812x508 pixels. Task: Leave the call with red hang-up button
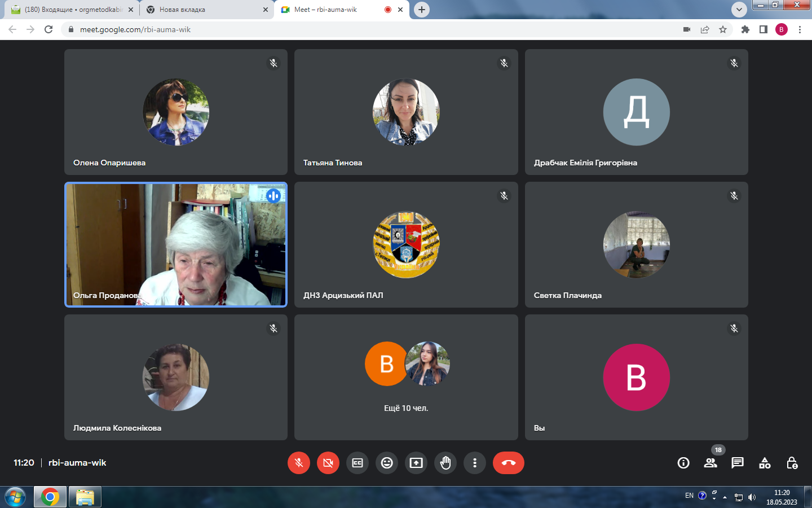click(x=509, y=463)
